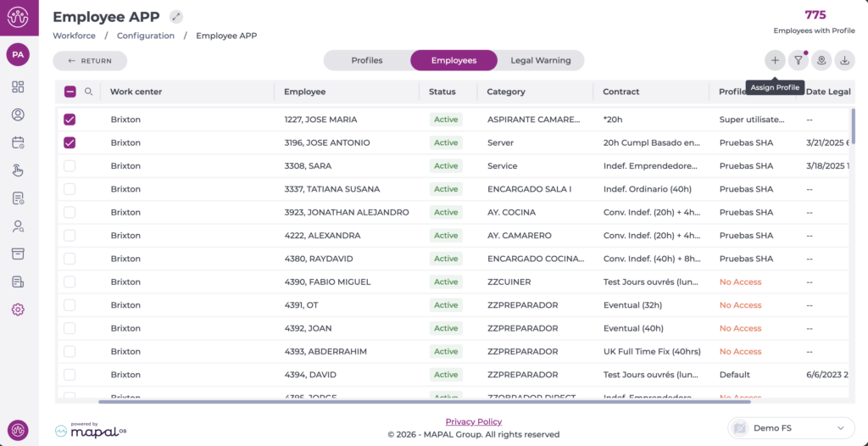This screenshot has width=868, height=446.
Task: Click the download export icon
Action: (x=844, y=60)
